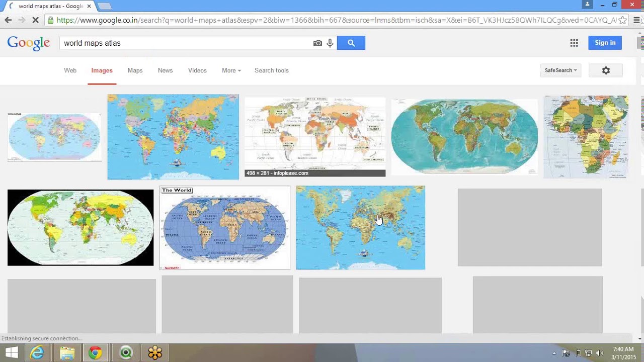The width and height of the screenshot is (644, 362).
Task: Select the Images tab
Action: (102, 70)
